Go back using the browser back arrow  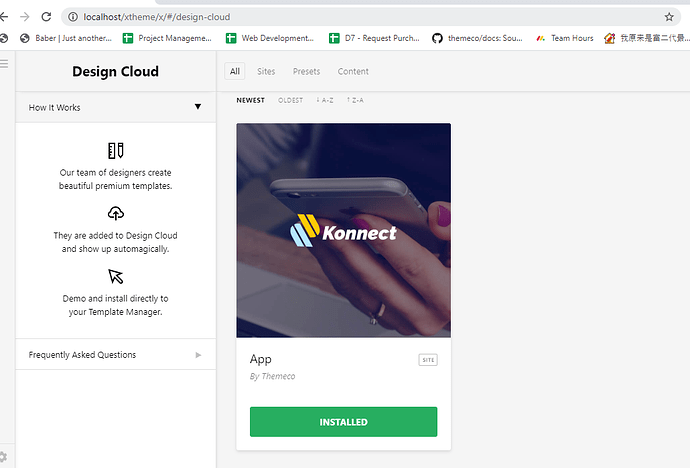pos(4,17)
